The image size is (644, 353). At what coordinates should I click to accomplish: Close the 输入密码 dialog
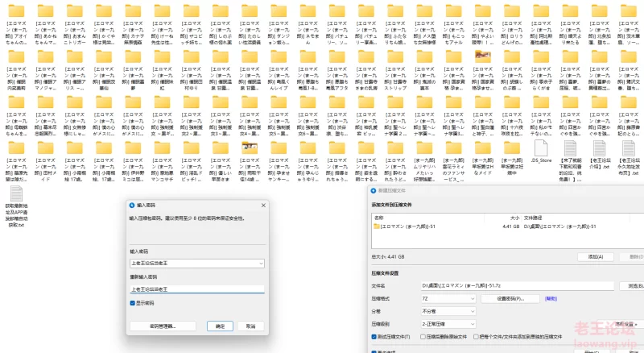pyautogui.click(x=263, y=205)
